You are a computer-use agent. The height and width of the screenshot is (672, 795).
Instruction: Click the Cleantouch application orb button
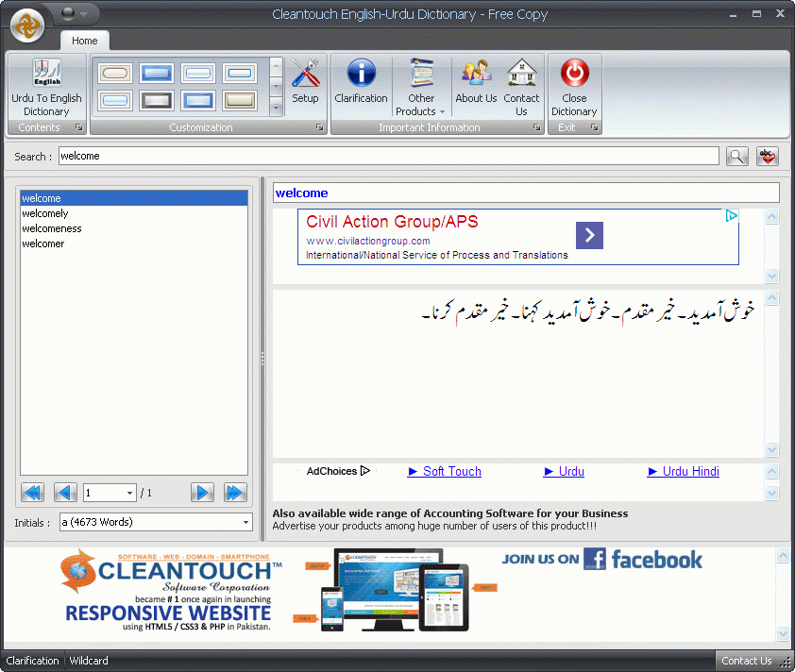click(26, 25)
